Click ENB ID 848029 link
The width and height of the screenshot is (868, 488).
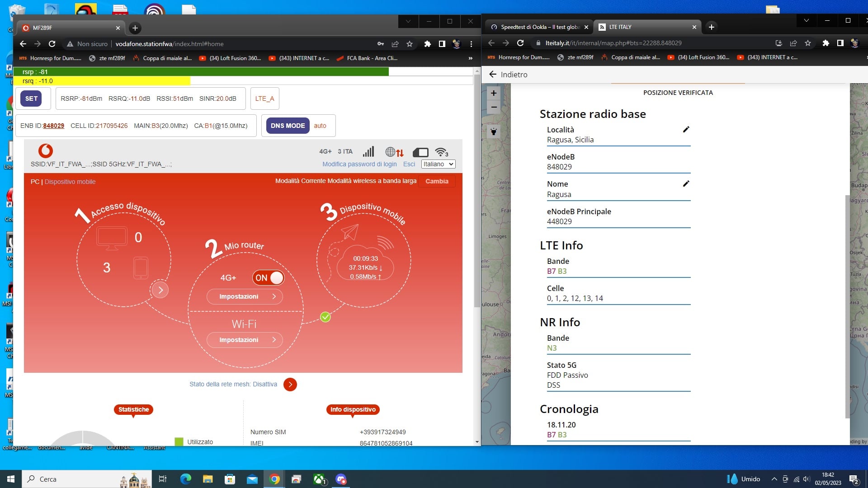pyautogui.click(x=53, y=126)
